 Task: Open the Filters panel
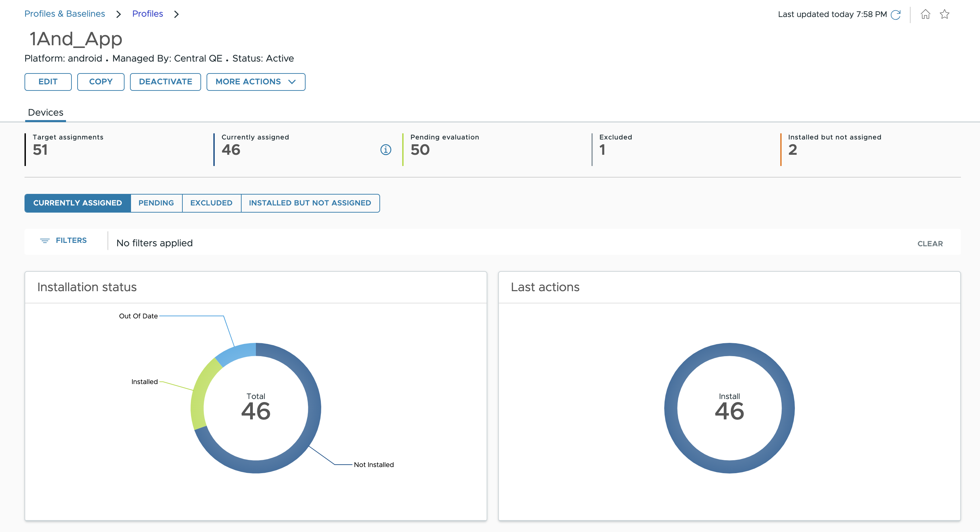(x=64, y=241)
